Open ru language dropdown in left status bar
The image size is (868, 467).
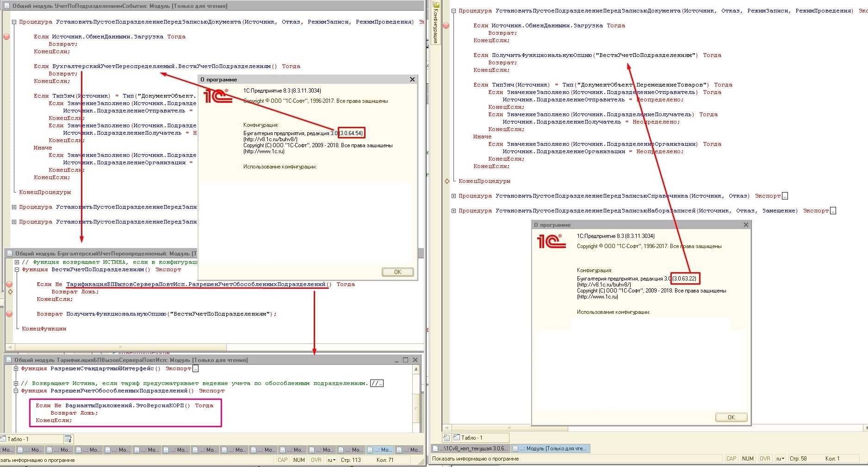click(331, 460)
